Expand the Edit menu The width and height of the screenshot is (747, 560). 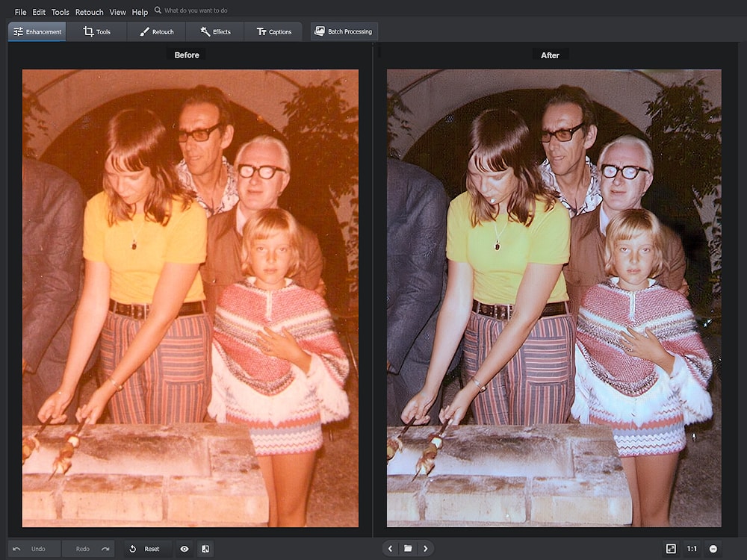[39, 12]
